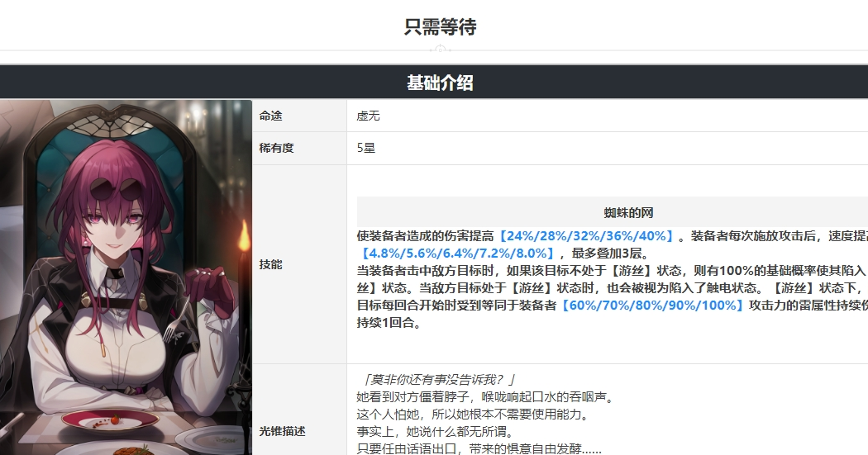868x455 pixels.
Task: Click the blue values 【24%/28%/32%/36%/40%】
Action: coord(585,236)
